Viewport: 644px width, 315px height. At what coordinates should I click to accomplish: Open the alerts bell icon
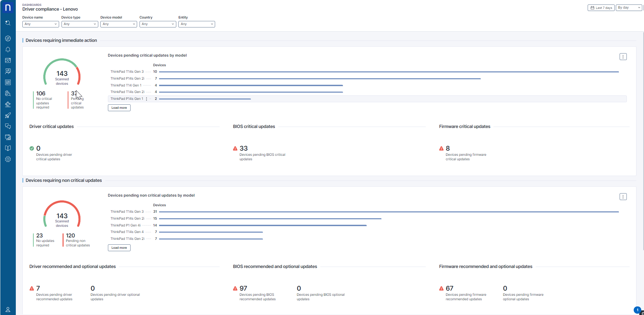point(8,49)
